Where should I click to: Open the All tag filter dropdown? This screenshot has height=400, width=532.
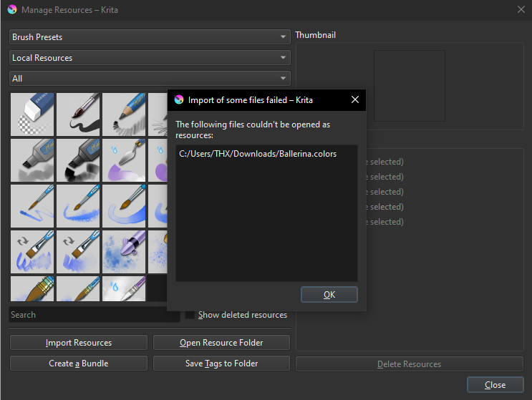tap(150, 79)
